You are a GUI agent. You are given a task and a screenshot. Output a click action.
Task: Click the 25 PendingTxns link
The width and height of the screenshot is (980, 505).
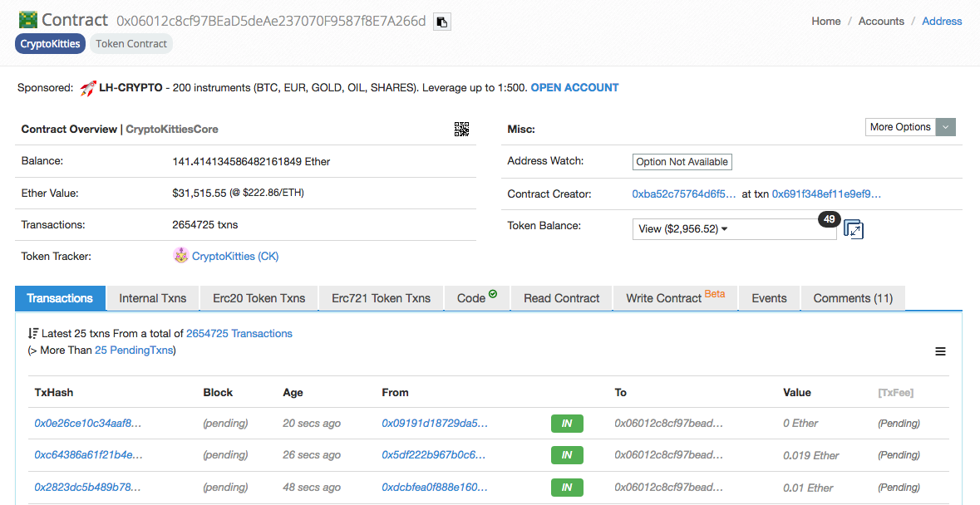tap(134, 351)
